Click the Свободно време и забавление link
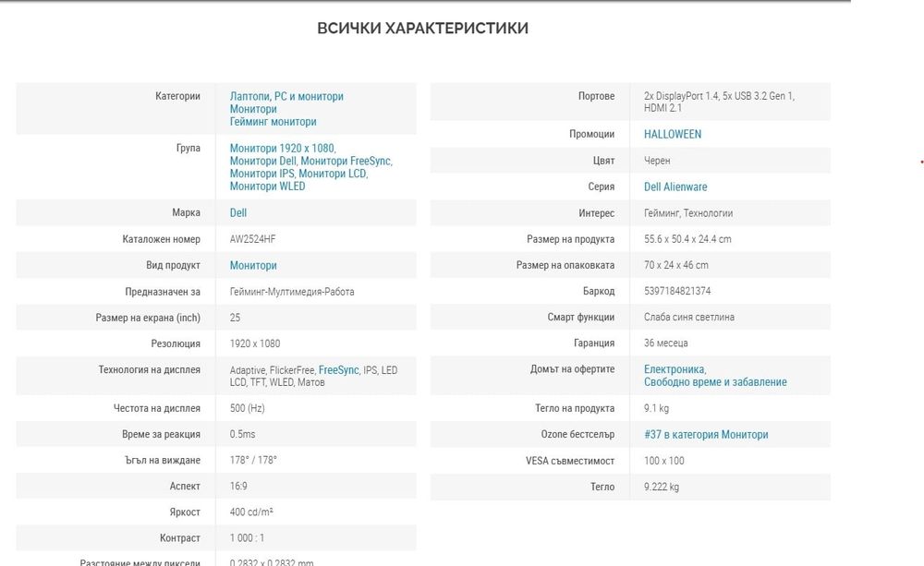Image resolution: width=924 pixels, height=566 pixels. [714, 382]
